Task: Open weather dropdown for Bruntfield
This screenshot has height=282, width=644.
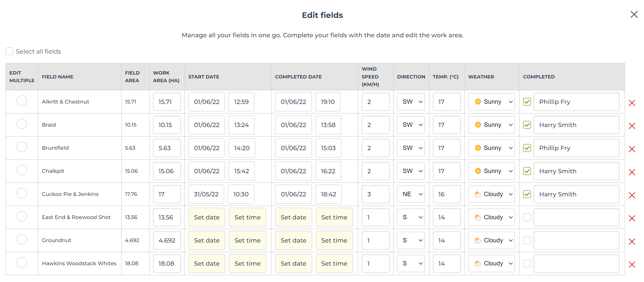Action: click(x=491, y=148)
